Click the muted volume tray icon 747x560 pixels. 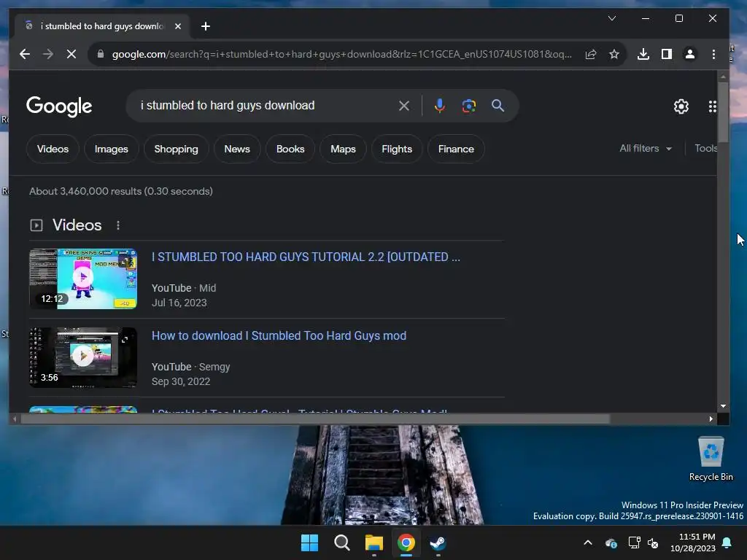pos(653,542)
